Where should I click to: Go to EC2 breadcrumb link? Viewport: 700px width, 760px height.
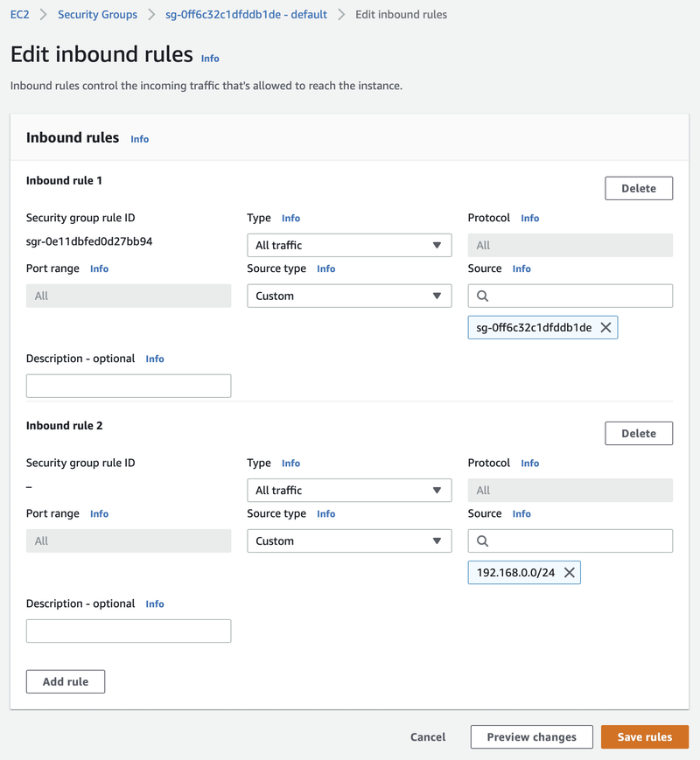pyautogui.click(x=19, y=15)
